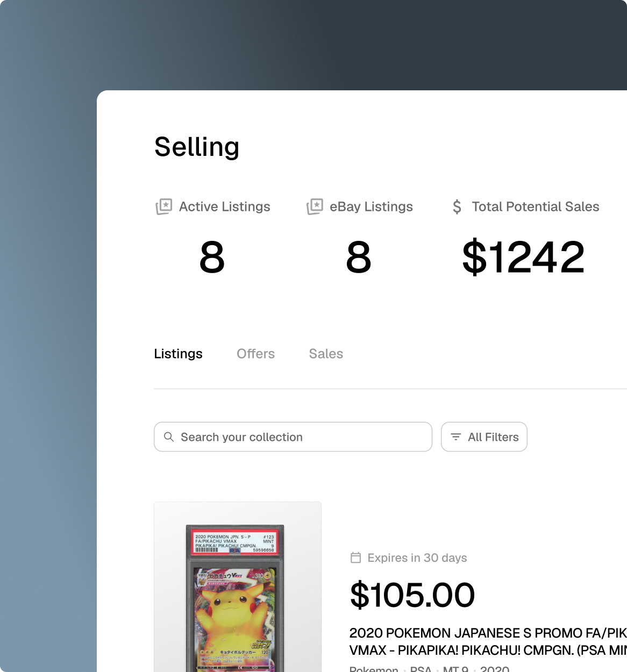This screenshot has height=672, width=627.
Task: Click the eBay Listings card icon
Action: [315, 206]
